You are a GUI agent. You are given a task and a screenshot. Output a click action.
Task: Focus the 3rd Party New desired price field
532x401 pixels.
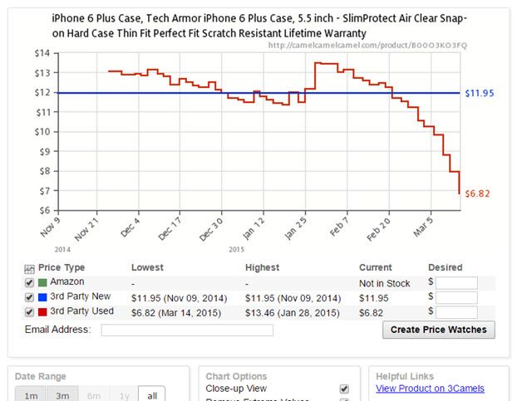click(x=456, y=297)
